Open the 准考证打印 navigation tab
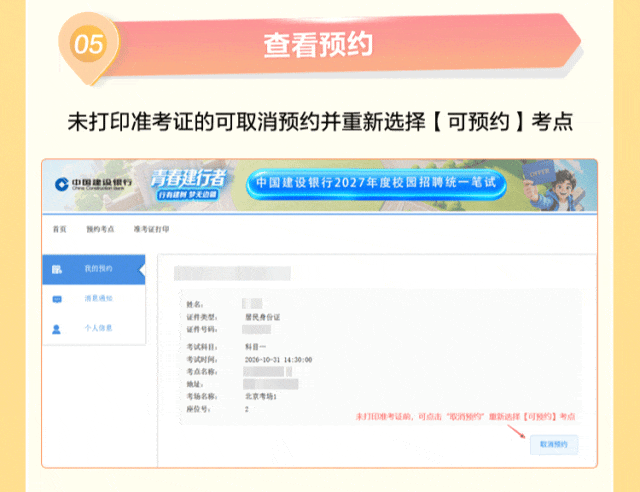Image resolution: width=640 pixels, height=492 pixels. [x=151, y=229]
